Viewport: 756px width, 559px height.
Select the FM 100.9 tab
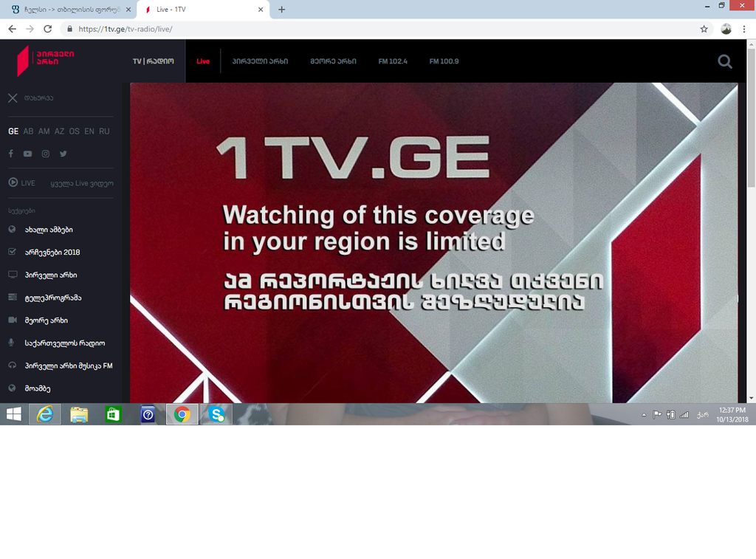tap(444, 61)
